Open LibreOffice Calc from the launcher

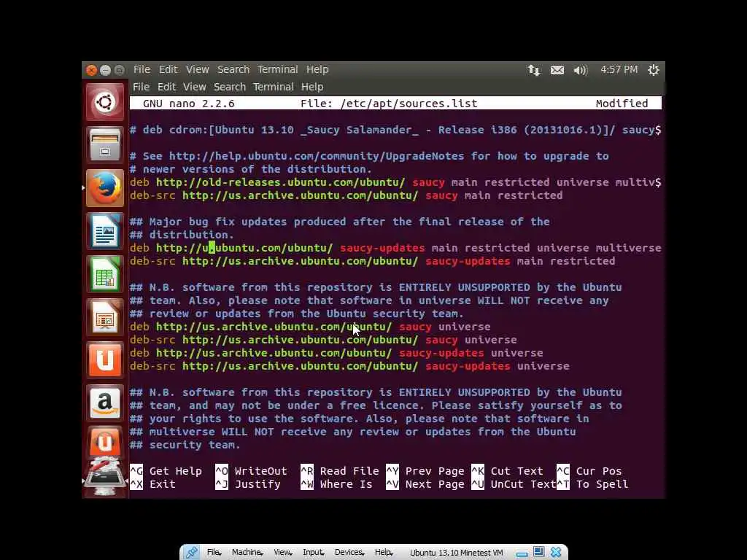pos(105,274)
